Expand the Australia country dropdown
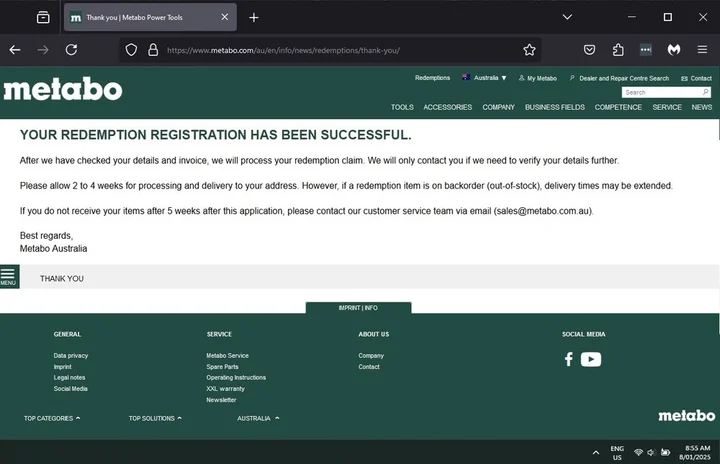The width and height of the screenshot is (720, 464). [485, 78]
